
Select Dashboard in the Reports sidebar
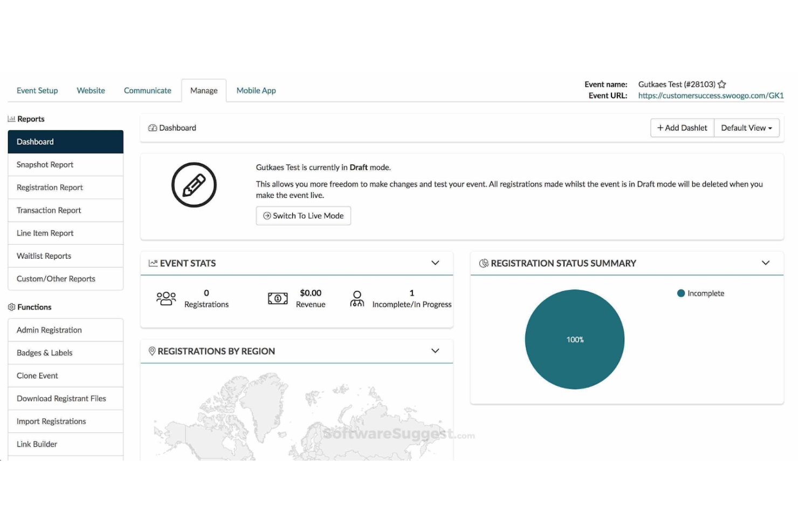(66, 142)
